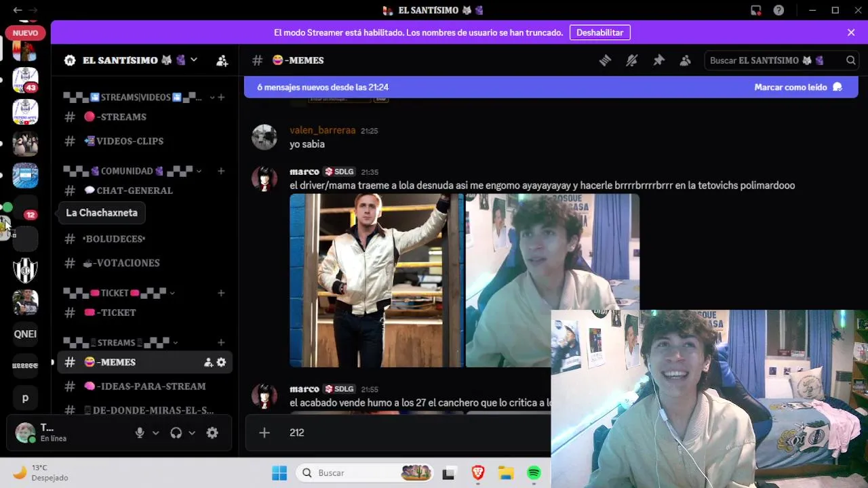
Task: Open Spotify from the taskbar
Action: tap(534, 473)
